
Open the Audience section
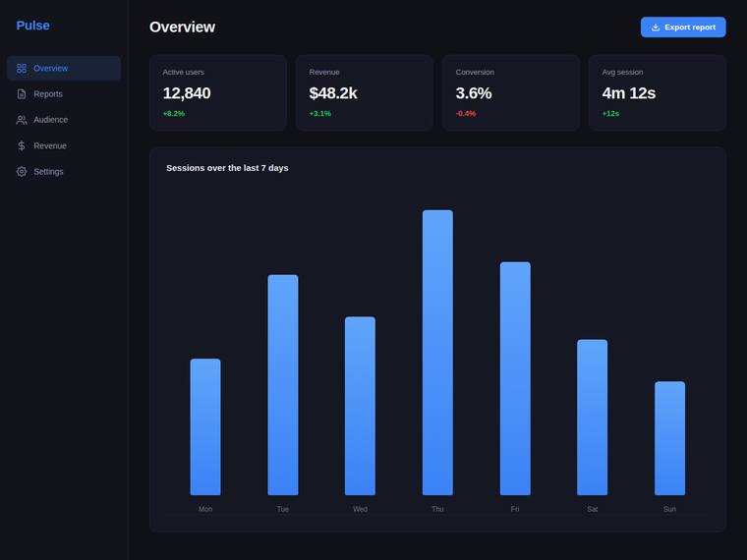64,120
